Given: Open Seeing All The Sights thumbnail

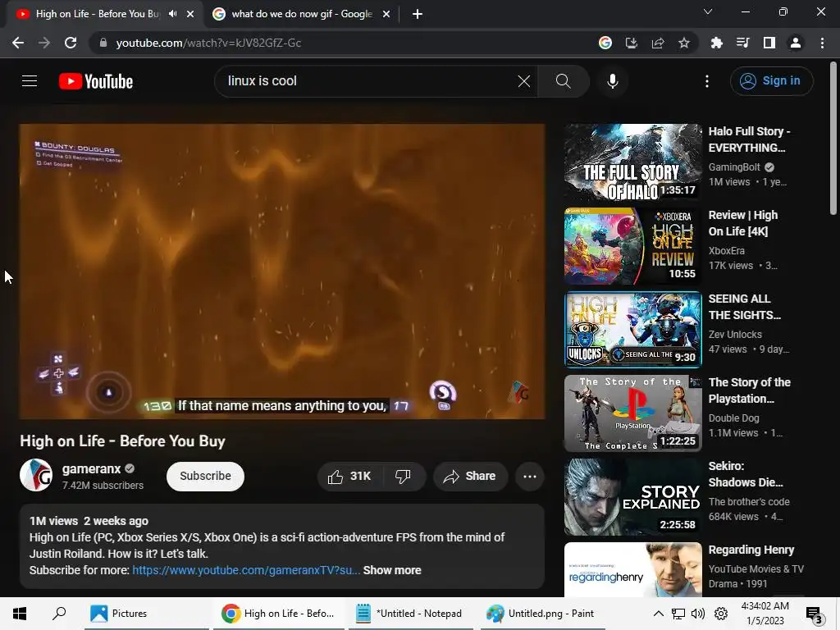Looking at the screenshot, I should [x=632, y=330].
